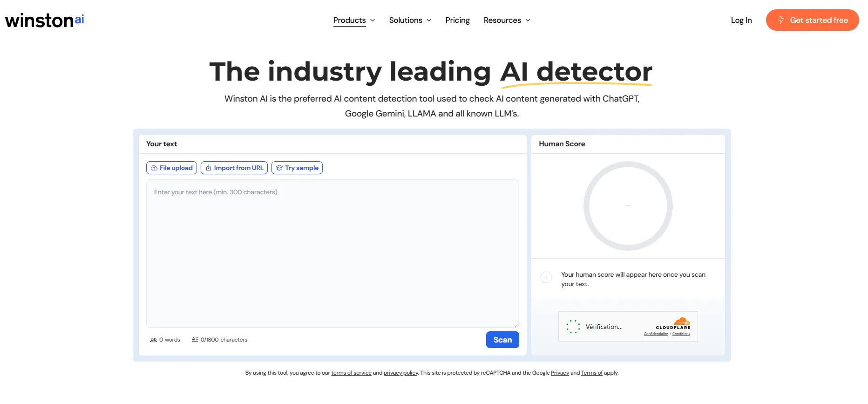Click the File upload button
868x404 pixels.
pos(171,168)
